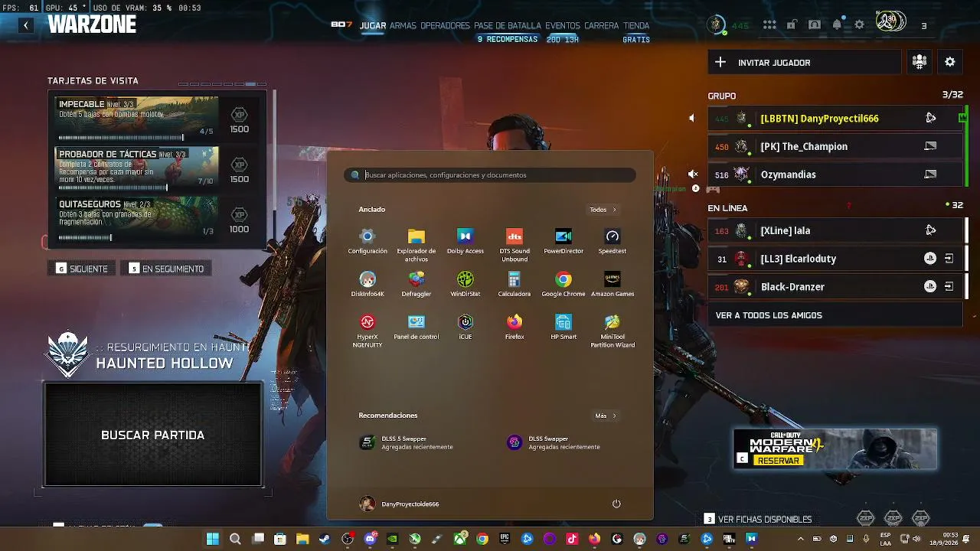Click the Start menu search field
Screen dimensions: 980x551
490,175
